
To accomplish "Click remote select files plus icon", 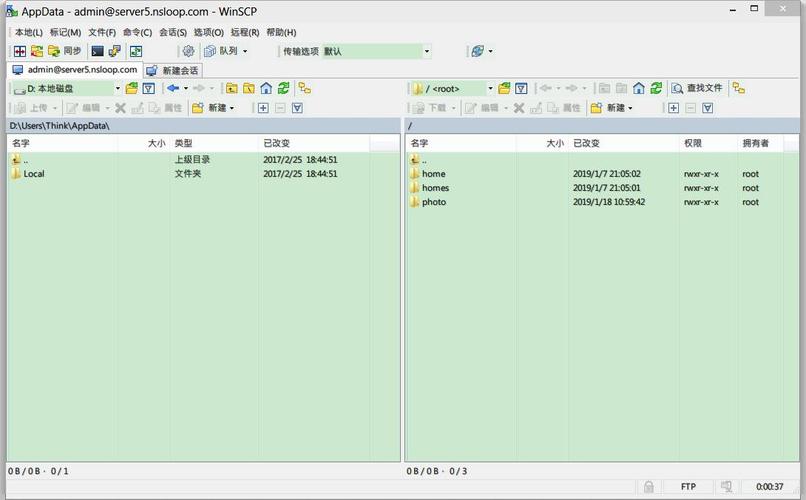I will click(x=674, y=108).
